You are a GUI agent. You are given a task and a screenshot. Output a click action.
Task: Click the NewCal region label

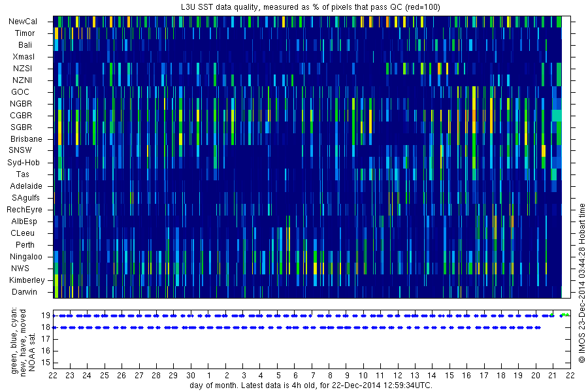click(x=23, y=22)
